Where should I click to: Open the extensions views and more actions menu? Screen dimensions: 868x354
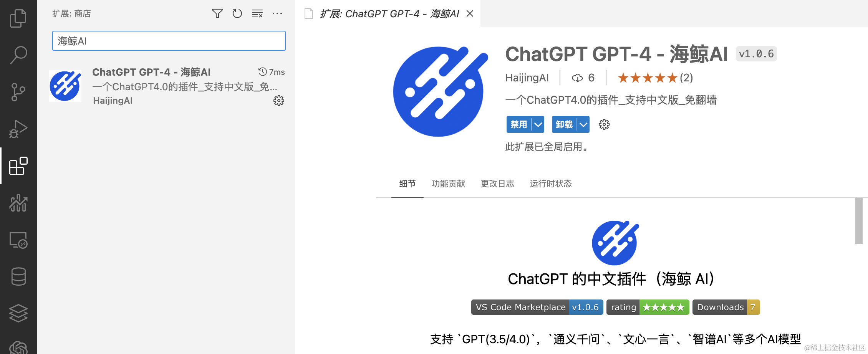tap(277, 14)
